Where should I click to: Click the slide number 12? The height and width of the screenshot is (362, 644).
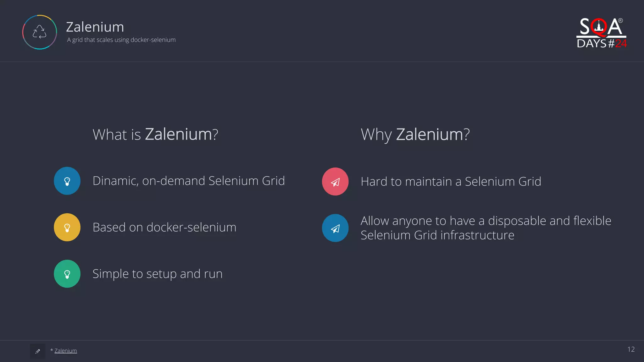[631, 349]
